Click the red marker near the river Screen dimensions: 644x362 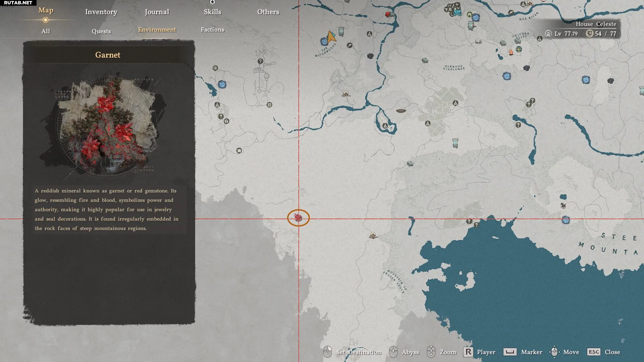click(x=388, y=14)
